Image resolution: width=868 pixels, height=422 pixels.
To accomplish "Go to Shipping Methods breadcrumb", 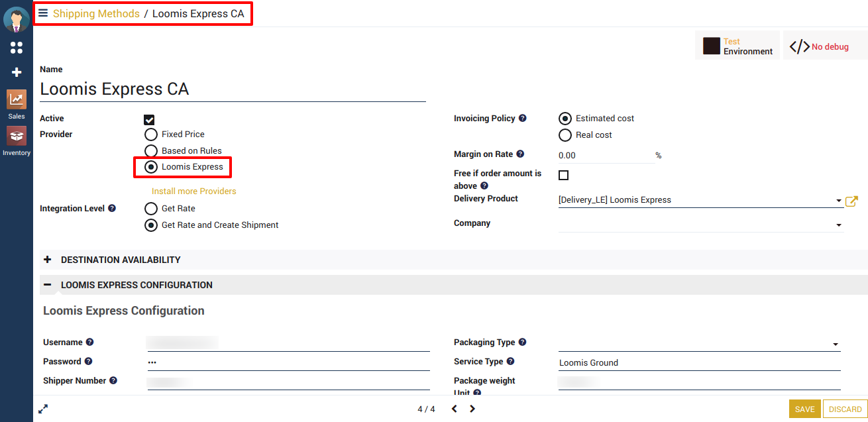I will tap(96, 14).
